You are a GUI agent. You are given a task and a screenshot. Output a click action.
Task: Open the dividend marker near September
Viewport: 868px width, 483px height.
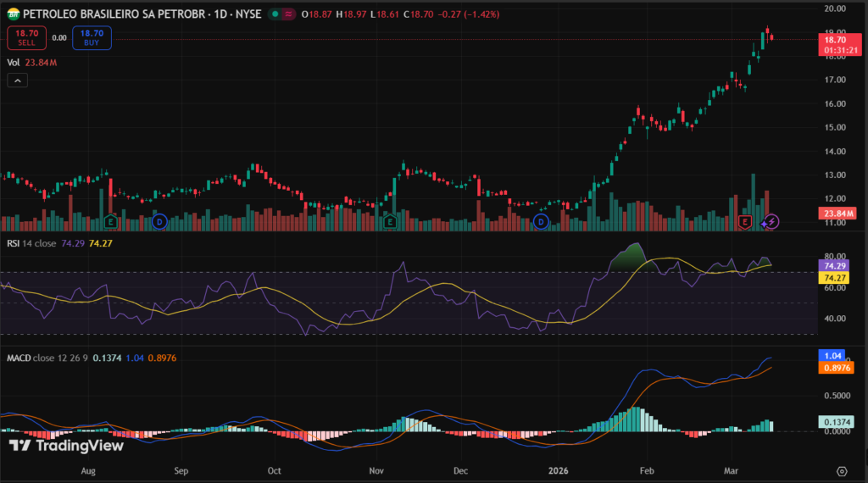(159, 222)
